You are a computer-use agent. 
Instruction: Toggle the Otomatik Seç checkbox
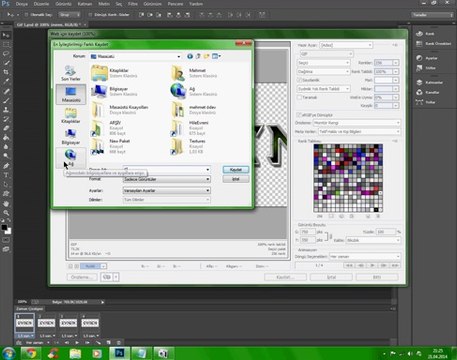pyautogui.click(x=26, y=15)
